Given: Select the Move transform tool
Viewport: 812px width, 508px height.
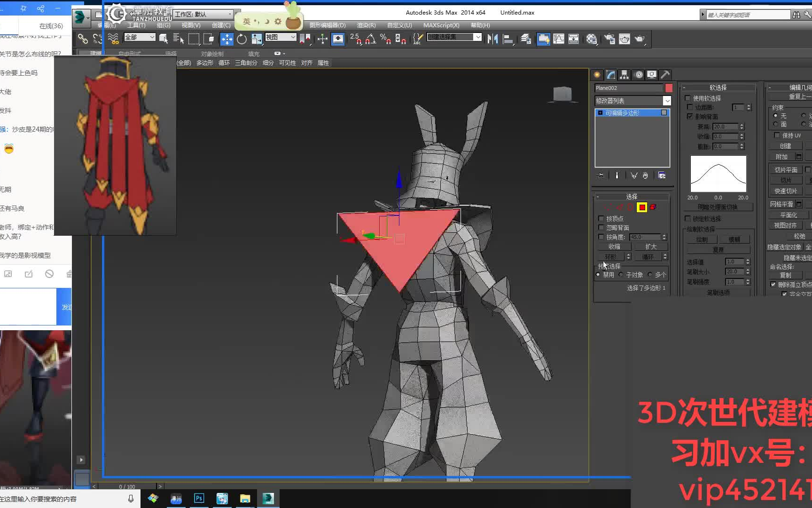Looking at the screenshot, I should 226,39.
